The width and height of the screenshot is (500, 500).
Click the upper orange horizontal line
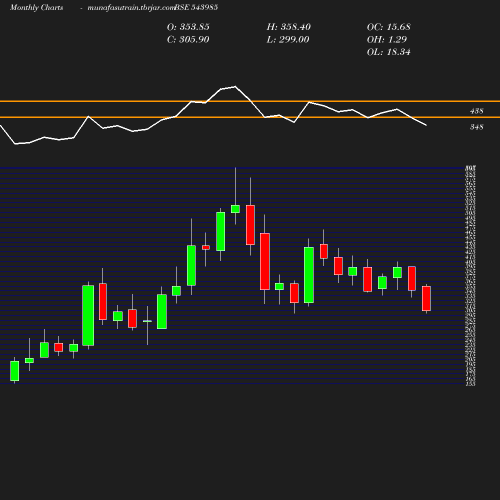pyautogui.click(x=250, y=101)
